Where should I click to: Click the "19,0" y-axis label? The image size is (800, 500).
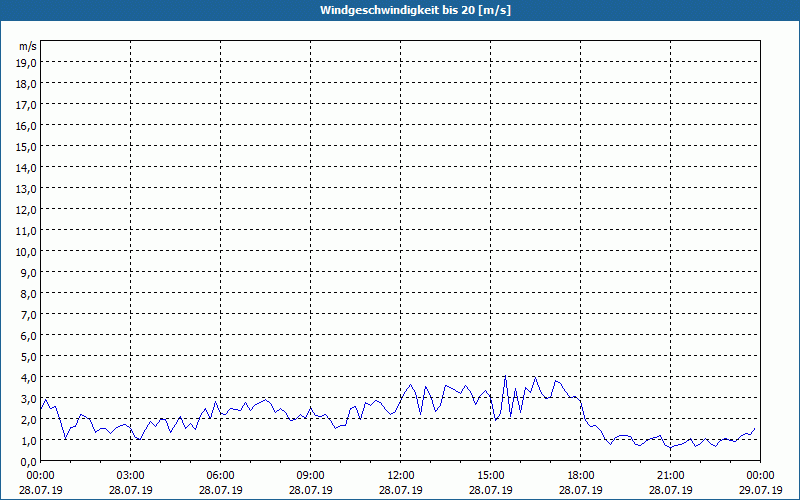pos(27,63)
